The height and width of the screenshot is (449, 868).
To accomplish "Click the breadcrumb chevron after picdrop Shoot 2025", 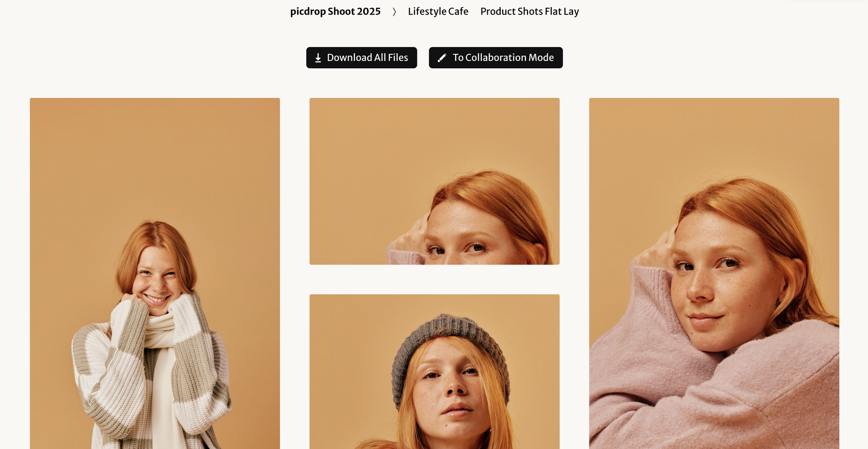I will (x=394, y=12).
